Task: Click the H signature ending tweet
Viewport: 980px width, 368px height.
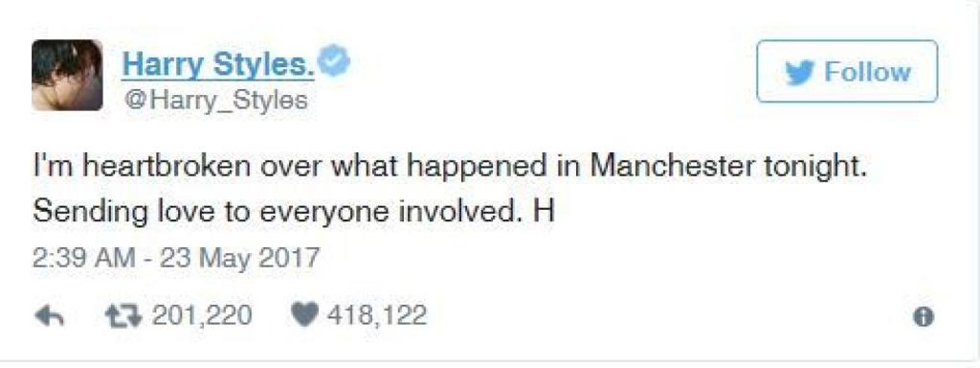Action: 544,213
